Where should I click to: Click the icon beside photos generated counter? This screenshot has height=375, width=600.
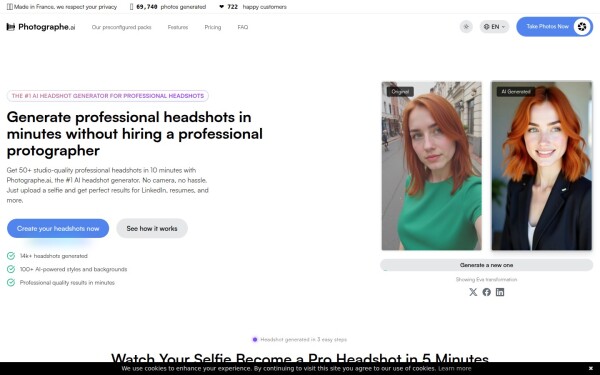tap(132, 7)
